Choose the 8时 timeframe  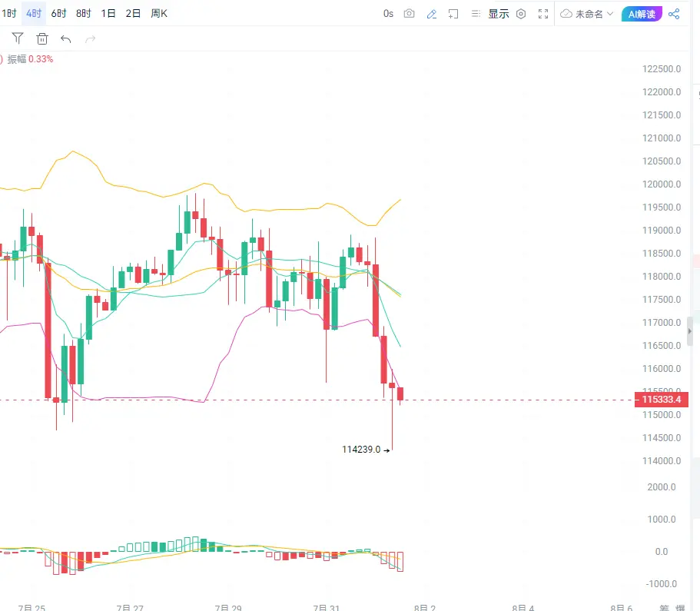click(x=84, y=13)
